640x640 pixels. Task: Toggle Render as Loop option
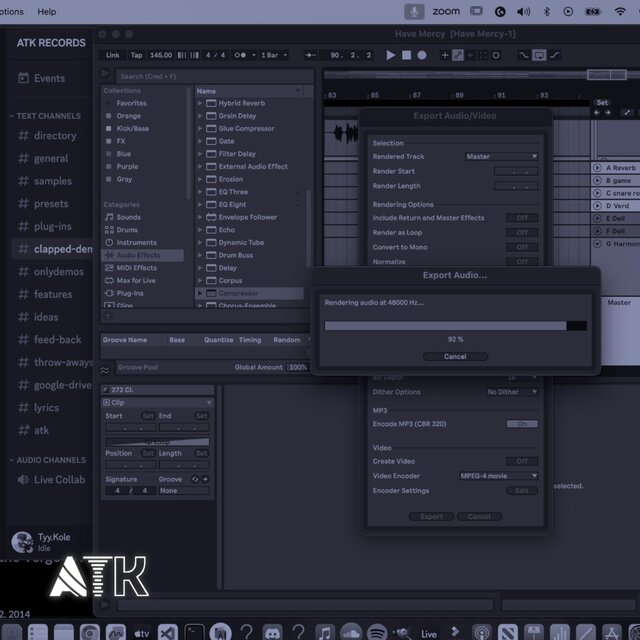pyautogui.click(x=522, y=233)
